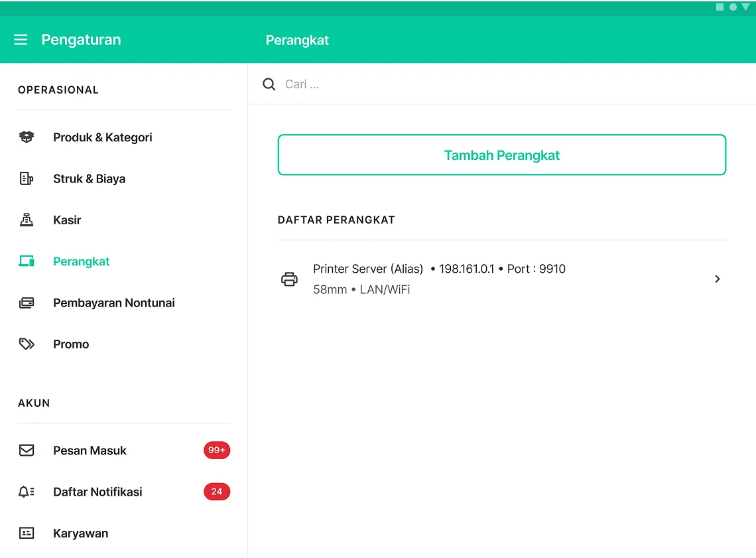This screenshot has width=756, height=558.
Task: Click the Struk & Biaya receipt icon
Action: click(x=27, y=178)
